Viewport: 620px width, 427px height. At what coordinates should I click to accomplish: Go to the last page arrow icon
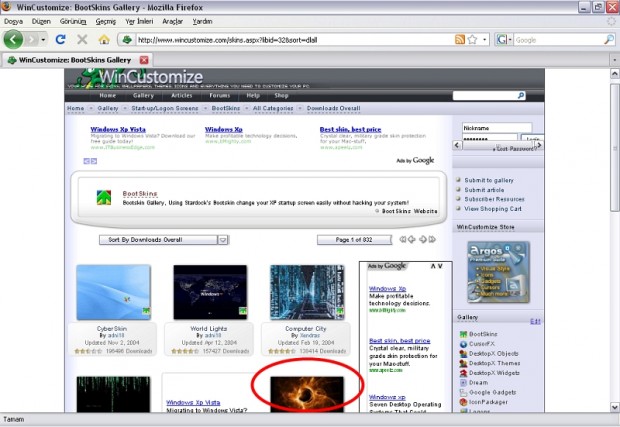(432, 240)
